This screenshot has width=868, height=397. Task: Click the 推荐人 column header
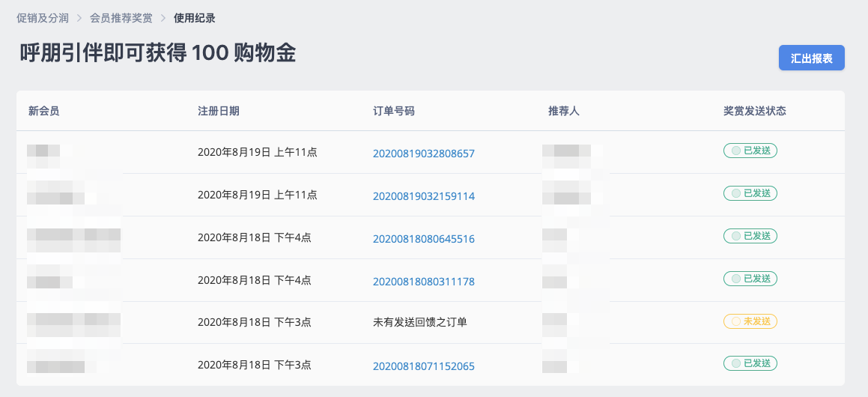[x=563, y=111]
